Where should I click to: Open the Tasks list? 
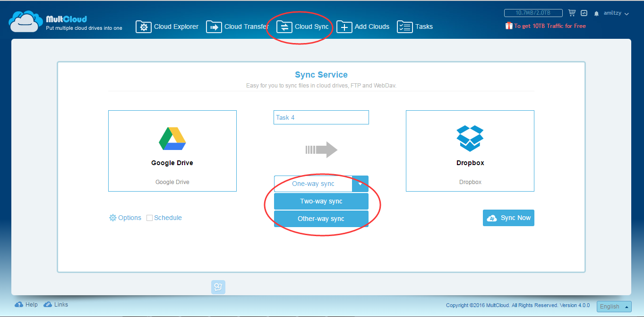tap(415, 27)
